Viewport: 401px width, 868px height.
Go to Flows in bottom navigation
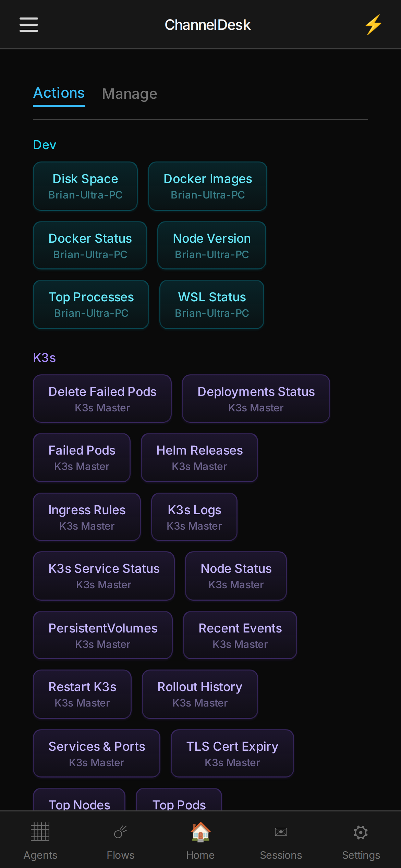[120, 841]
